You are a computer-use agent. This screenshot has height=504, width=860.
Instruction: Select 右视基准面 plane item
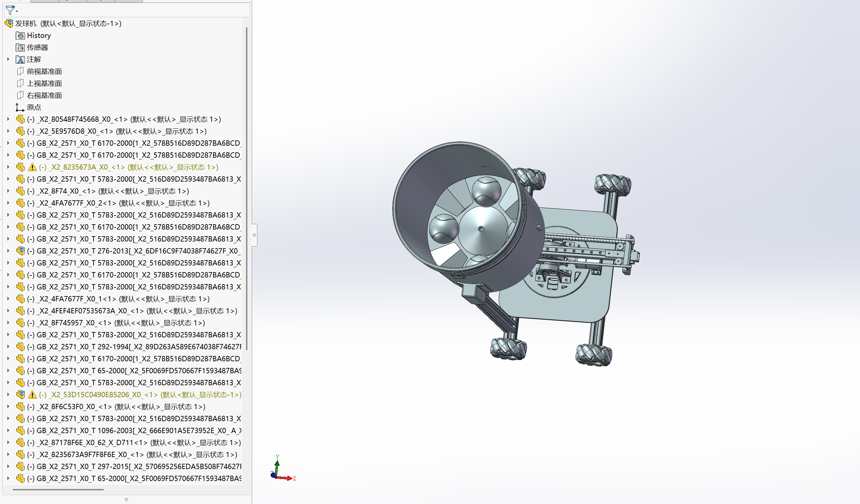44,95
